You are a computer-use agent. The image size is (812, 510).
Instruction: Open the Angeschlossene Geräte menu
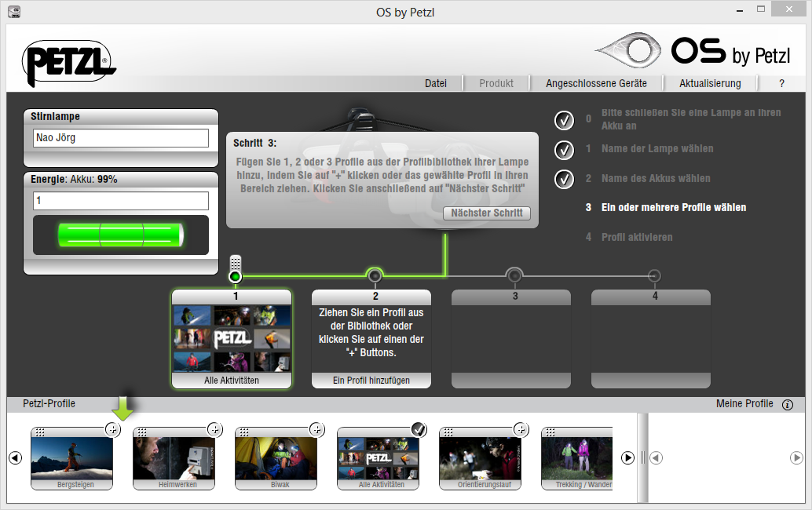pos(596,83)
